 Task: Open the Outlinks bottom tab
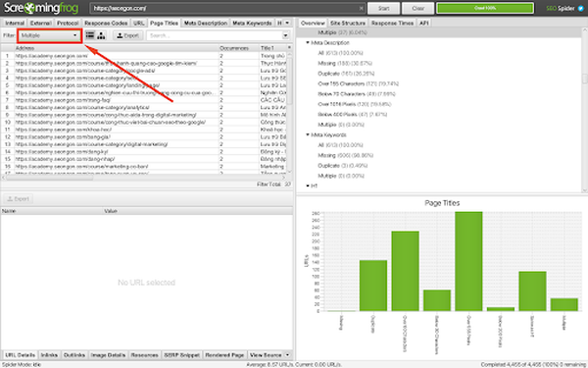click(x=74, y=355)
